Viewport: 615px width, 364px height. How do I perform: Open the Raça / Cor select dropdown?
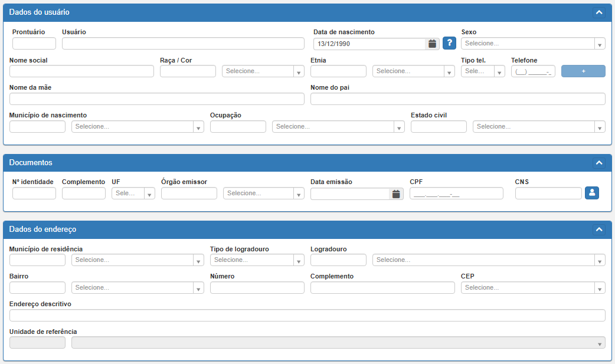click(263, 71)
